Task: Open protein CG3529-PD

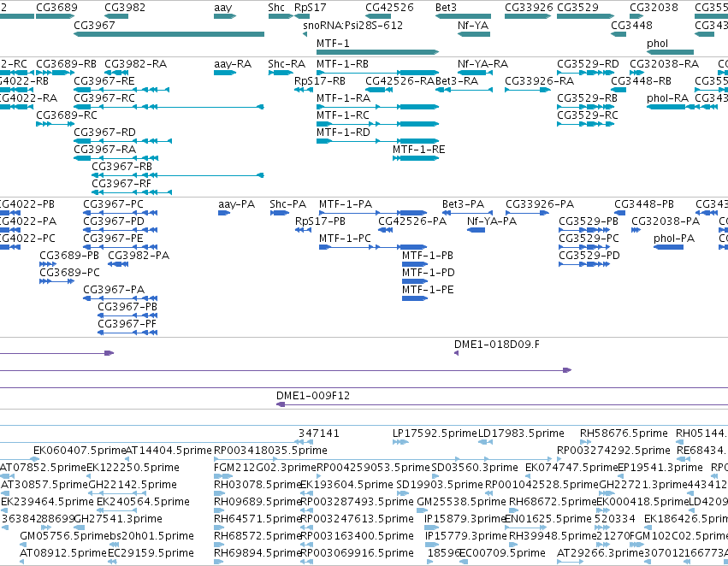Action: pyautogui.click(x=584, y=264)
